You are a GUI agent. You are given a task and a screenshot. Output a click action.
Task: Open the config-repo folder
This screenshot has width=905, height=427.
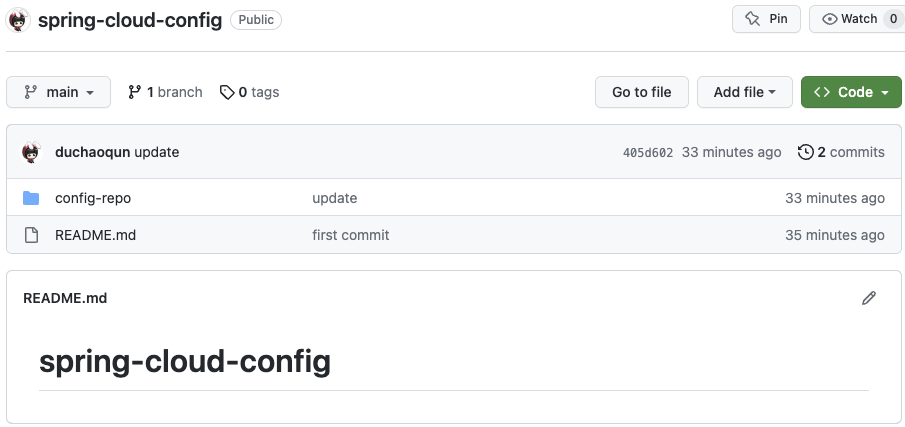tap(93, 198)
